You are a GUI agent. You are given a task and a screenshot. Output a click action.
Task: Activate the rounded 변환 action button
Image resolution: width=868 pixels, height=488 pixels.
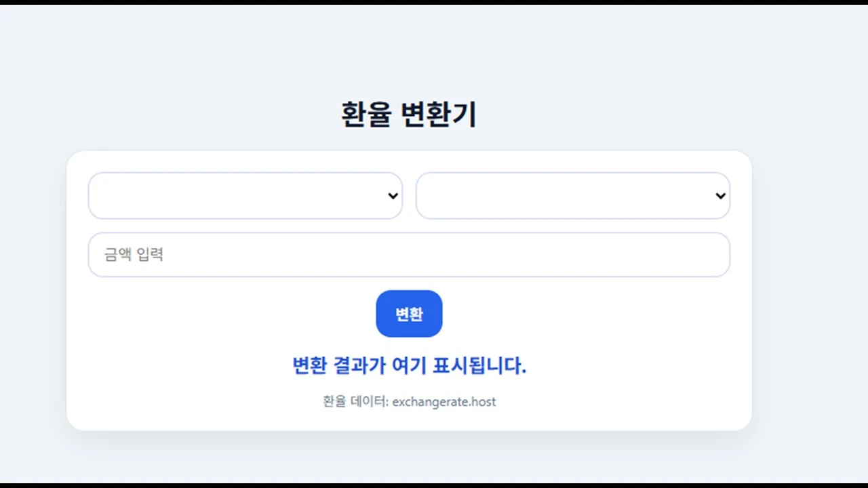(x=409, y=314)
